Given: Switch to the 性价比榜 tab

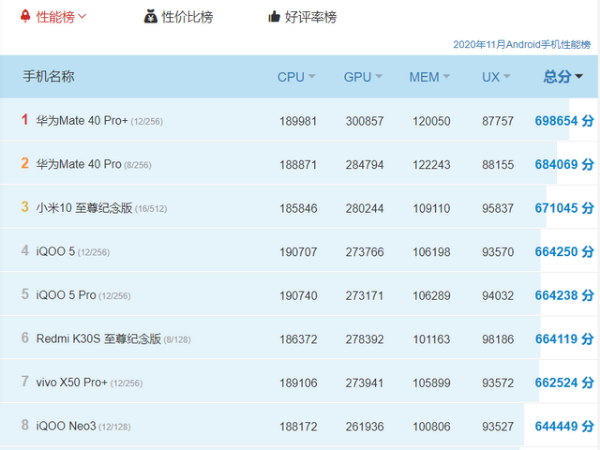Looking at the screenshot, I should click(x=187, y=17).
